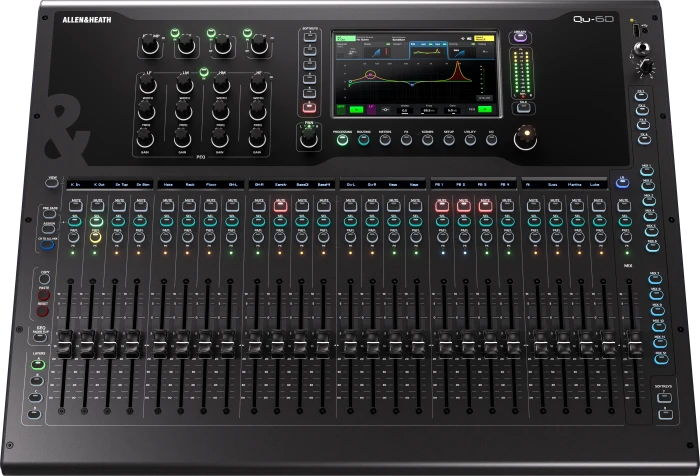This screenshot has height=476, width=700.
Task: Toggle the green HPF In button on touchscreen
Action: click(356, 109)
